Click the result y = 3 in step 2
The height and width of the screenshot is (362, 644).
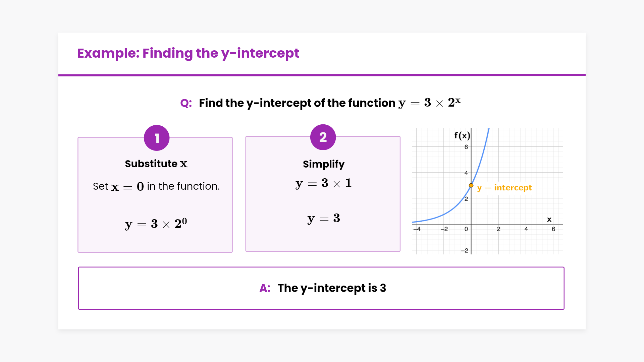point(323,219)
